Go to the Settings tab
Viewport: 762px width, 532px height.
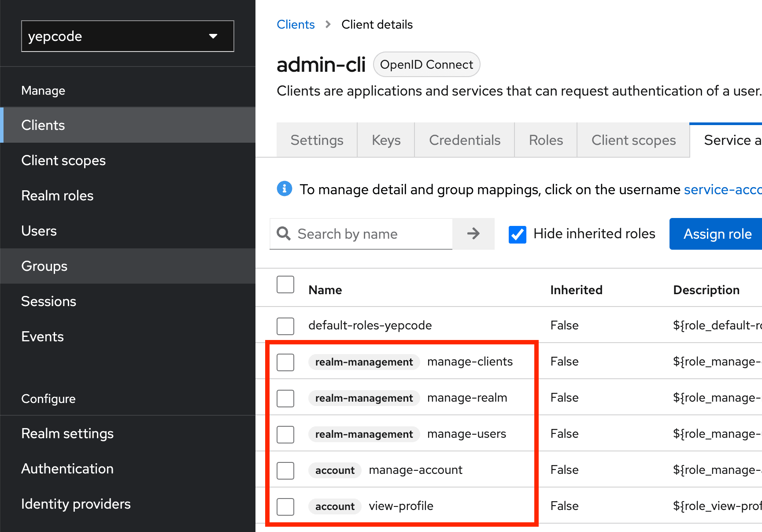[317, 140]
